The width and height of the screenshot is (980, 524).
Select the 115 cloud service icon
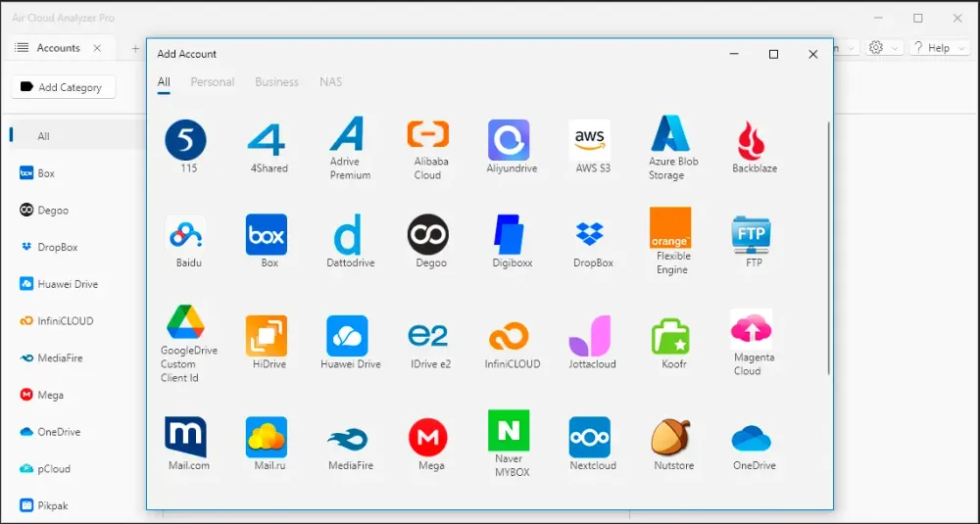click(x=185, y=140)
